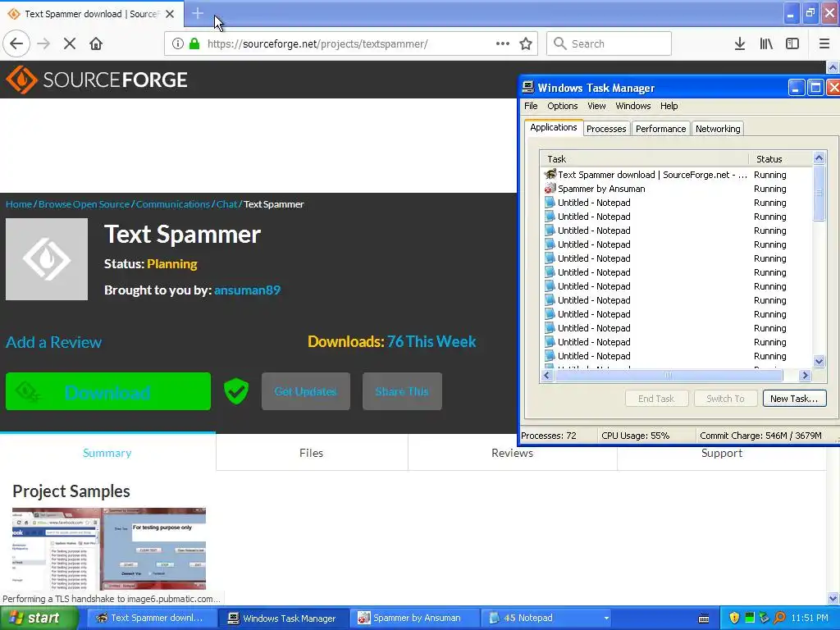Expand the 45 Notepad taskbar group arrow
The height and width of the screenshot is (630, 840).
[606, 619]
